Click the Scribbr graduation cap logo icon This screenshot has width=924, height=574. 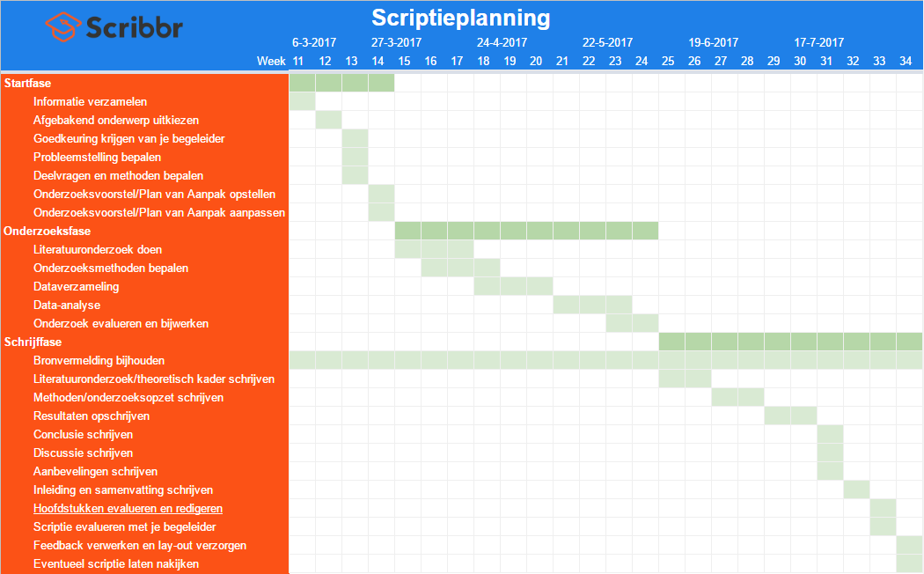(x=63, y=26)
